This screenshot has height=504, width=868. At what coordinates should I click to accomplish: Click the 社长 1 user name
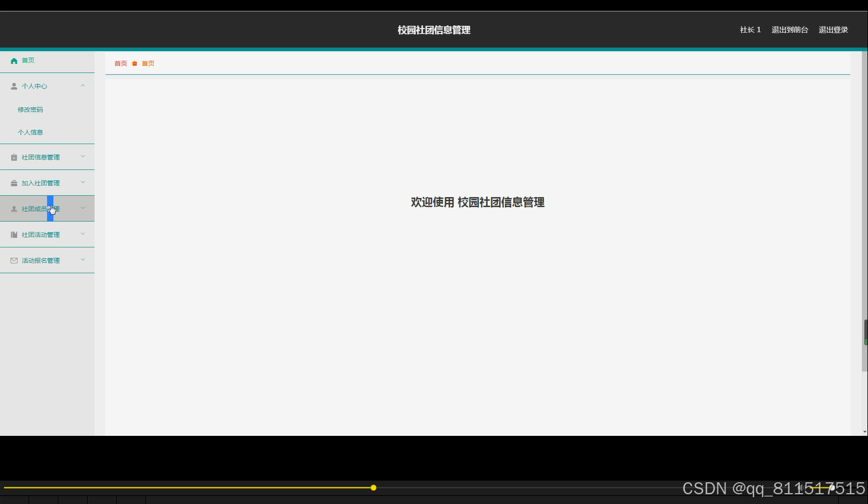coord(750,30)
